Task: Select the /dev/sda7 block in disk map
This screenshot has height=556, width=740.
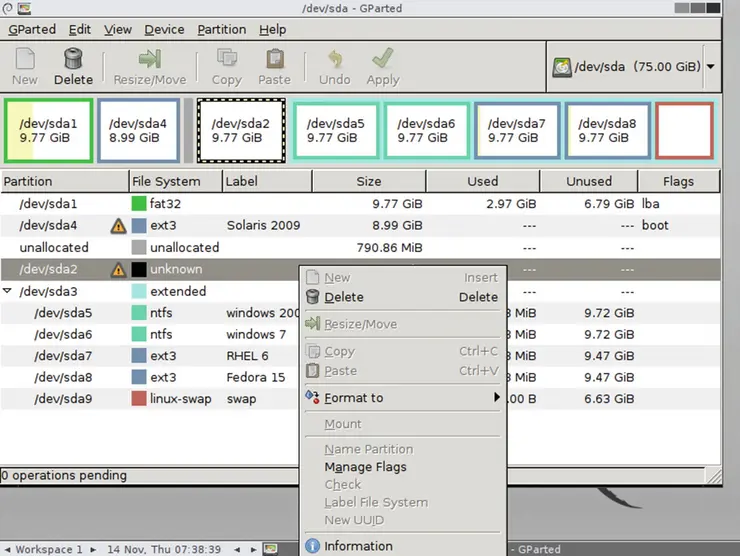Action: [x=516, y=130]
